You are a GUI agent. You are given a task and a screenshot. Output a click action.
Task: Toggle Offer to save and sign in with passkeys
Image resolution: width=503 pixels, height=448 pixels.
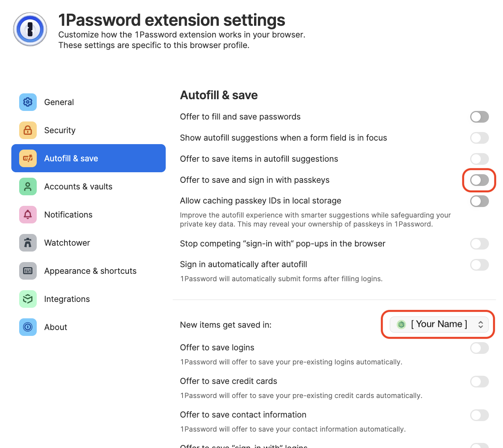click(x=479, y=180)
